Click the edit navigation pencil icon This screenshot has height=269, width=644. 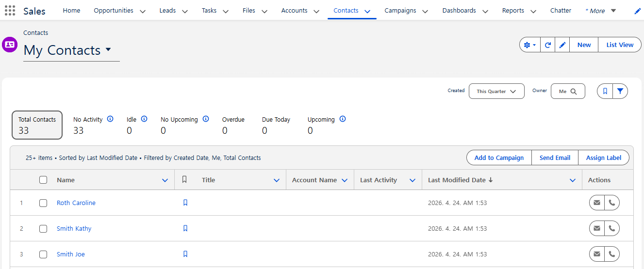(x=637, y=11)
